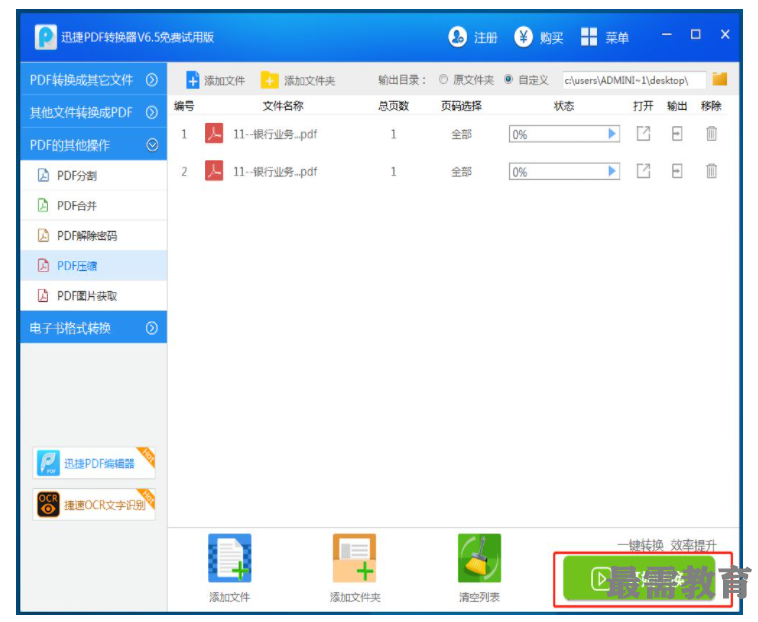Click the 总页数 column header
The height and width of the screenshot is (622, 758).
point(394,106)
